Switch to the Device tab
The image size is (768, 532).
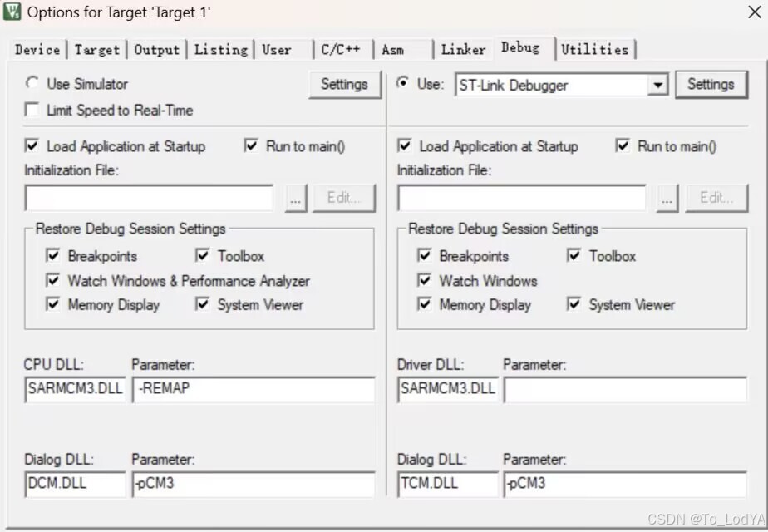pyautogui.click(x=37, y=50)
